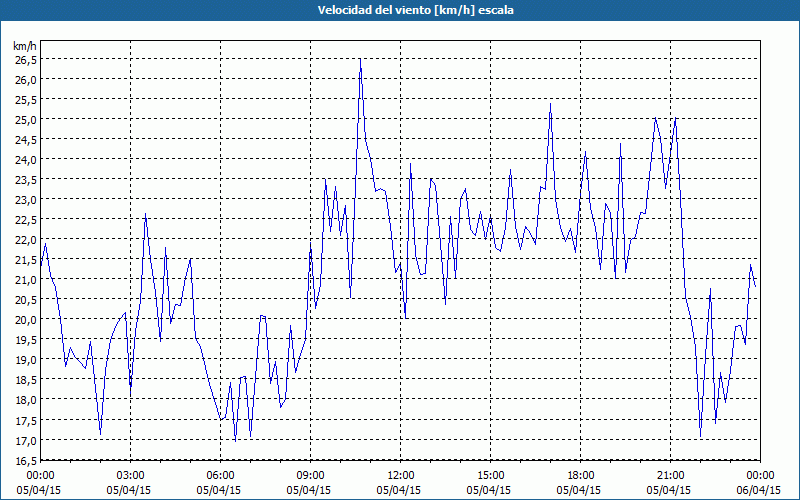The image size is (800, 500).
Task: Click the '21,5' y-axis label
Action: (26, 260)
